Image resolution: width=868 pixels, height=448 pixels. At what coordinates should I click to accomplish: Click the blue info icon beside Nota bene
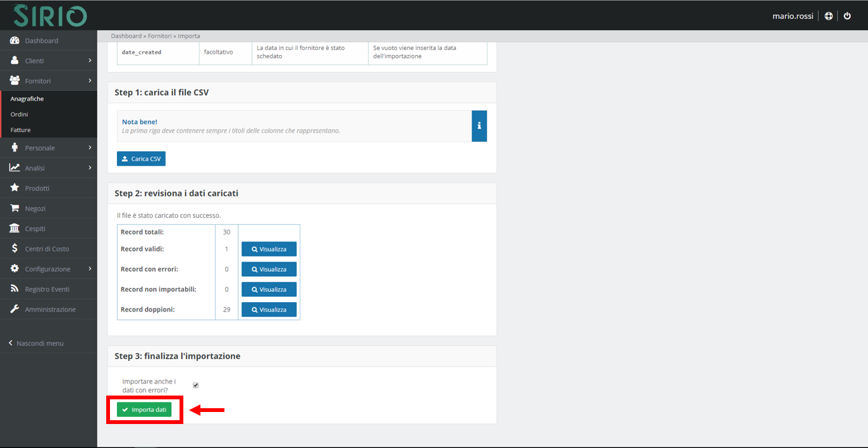(479, 126)
